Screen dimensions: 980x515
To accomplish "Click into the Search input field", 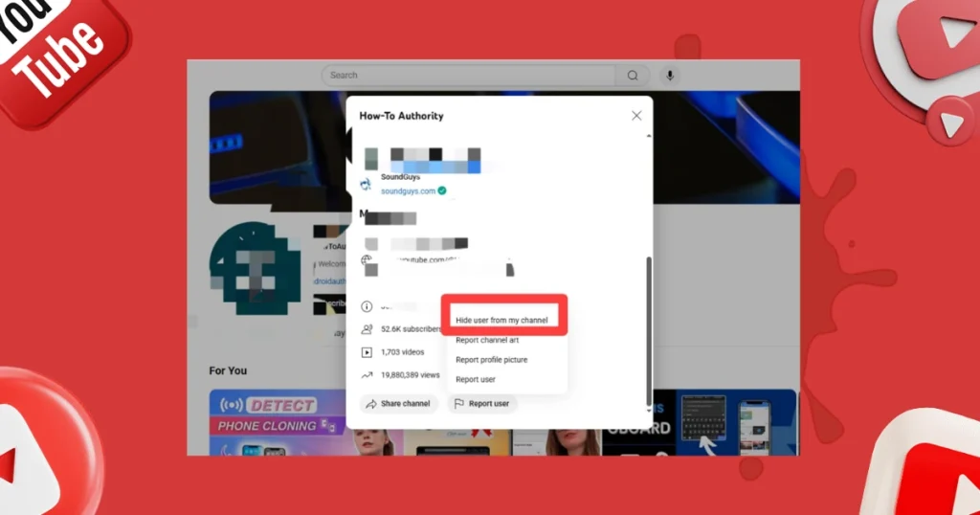I will [x=469, y=76].
